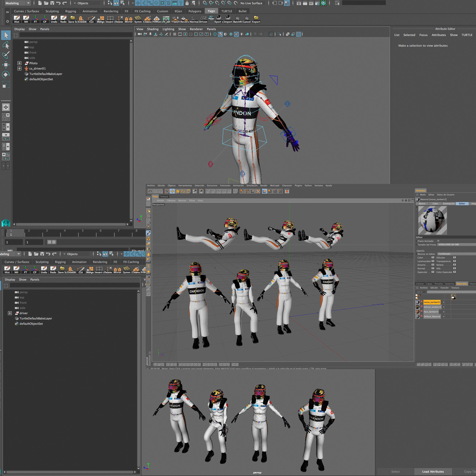
Task: Click the Mirror shelf icon
Action: [x=128, y=19]
